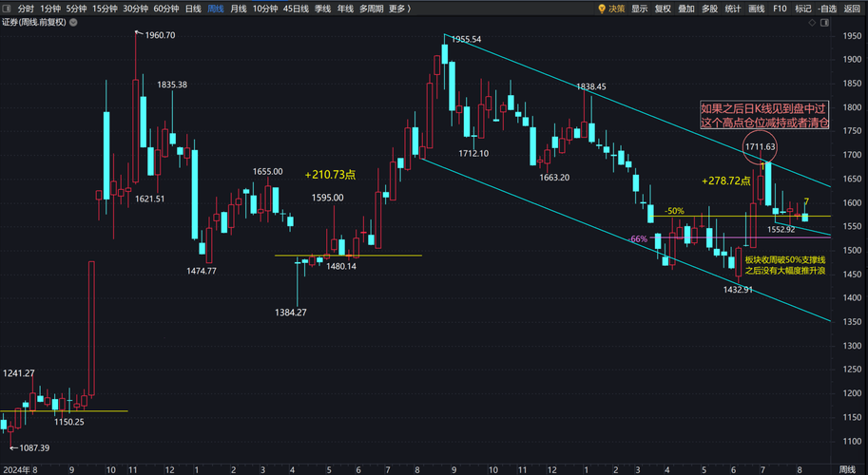Open the 复权 adjustment menu
868x475 pixels.
pos(663,9)
